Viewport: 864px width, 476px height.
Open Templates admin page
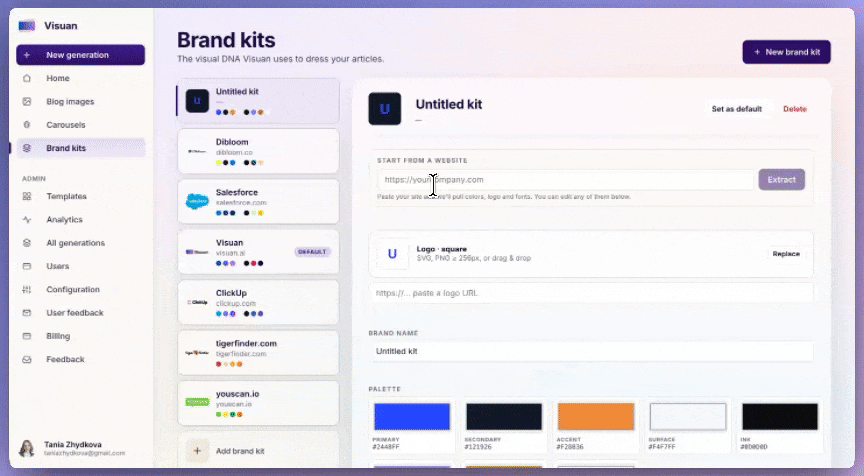pos(80,196)
